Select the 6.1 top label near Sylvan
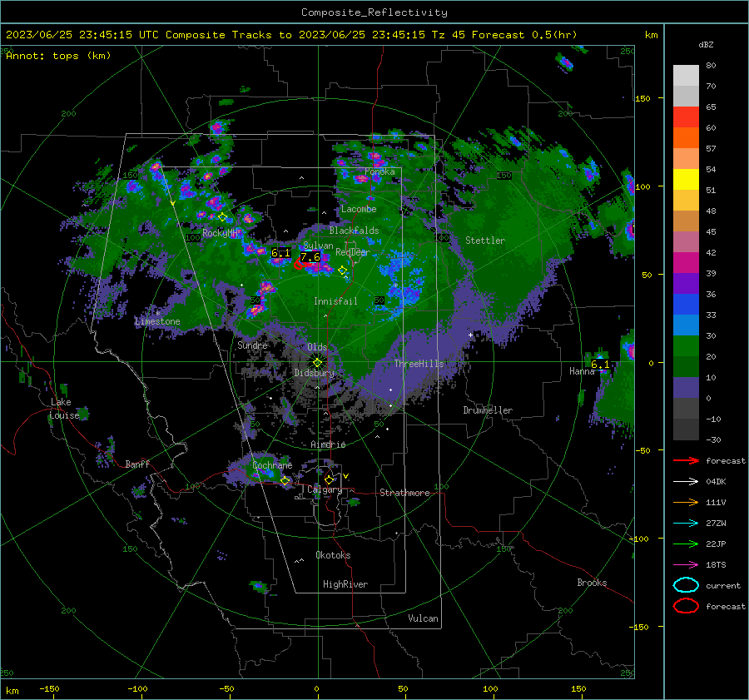Screen dimensions: 749x700 280,253
